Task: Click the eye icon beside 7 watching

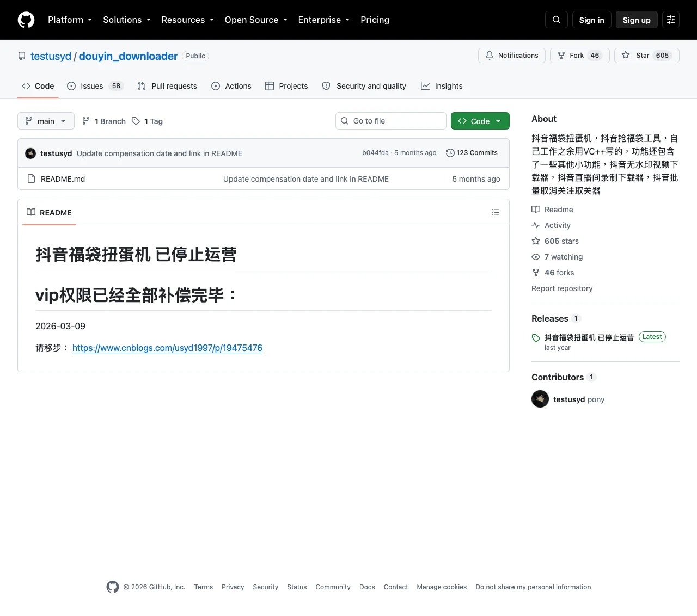Action: [x=536, y=257]
